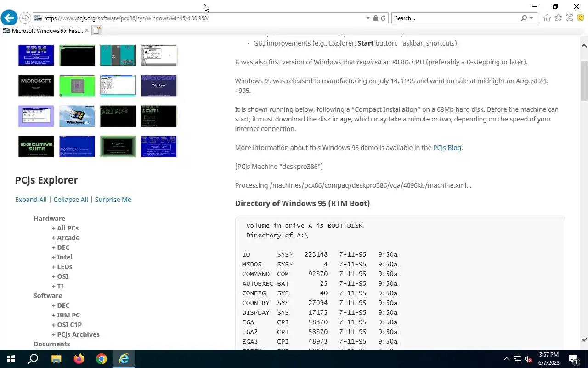Launch Chrome from the taskbar

101,359
